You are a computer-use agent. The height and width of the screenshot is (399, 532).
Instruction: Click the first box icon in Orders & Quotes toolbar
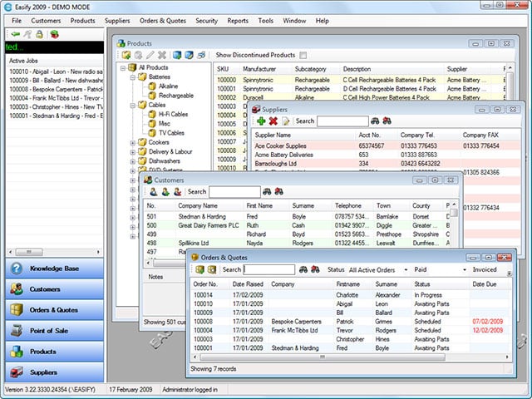pyautogui.click(x=199, y=269)
